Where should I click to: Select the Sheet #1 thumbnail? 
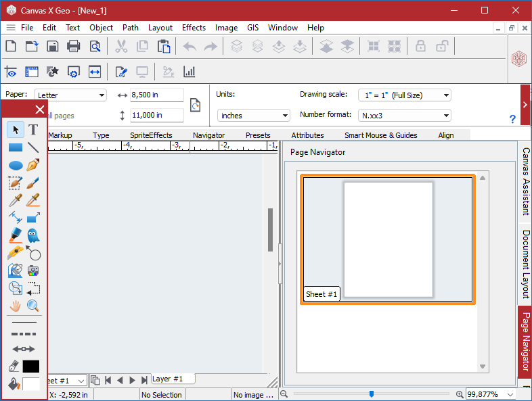(387, 239)
